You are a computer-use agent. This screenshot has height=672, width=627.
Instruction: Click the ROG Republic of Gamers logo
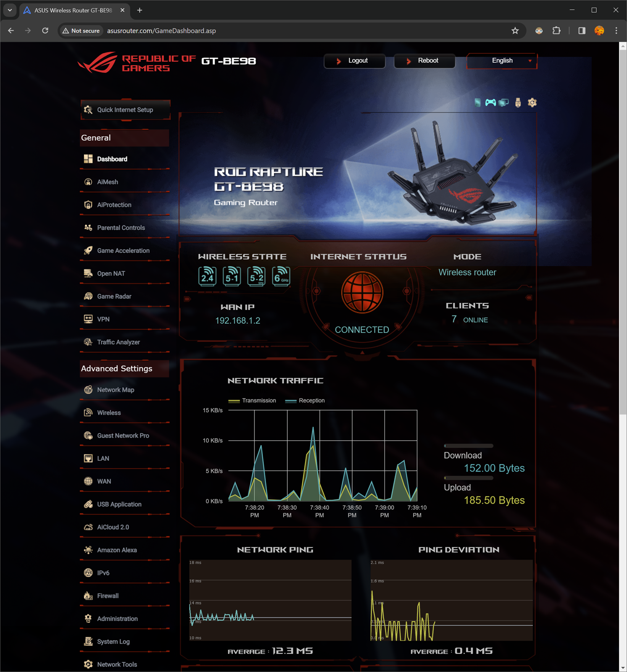(x=137, y=63)
